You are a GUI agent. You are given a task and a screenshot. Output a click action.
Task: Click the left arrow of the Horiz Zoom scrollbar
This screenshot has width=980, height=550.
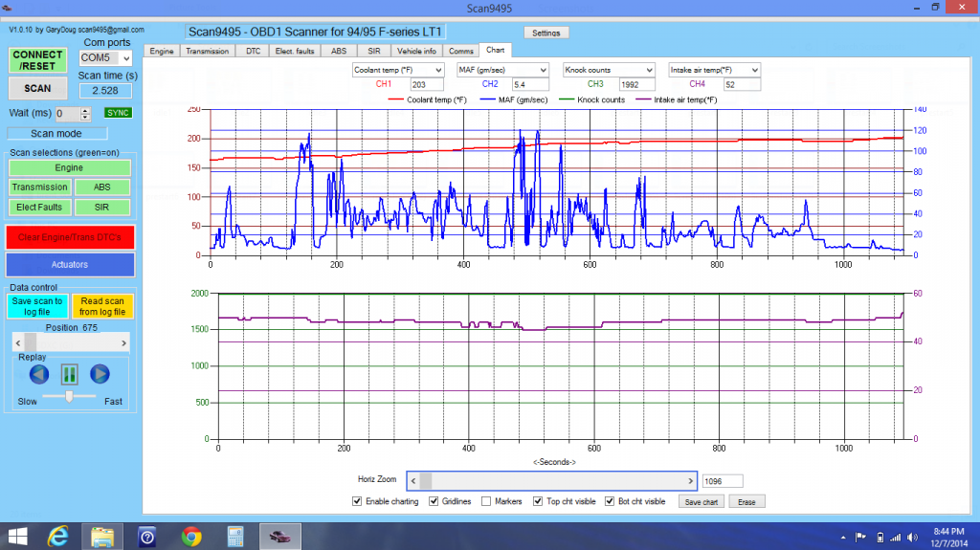pyautogui.click(x=413, y=480)
